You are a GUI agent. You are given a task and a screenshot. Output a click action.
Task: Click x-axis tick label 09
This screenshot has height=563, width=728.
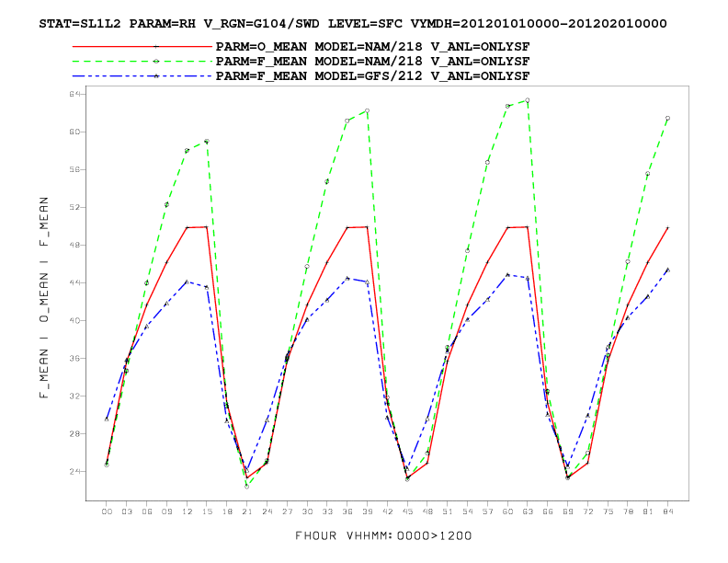[x=166, y=511]
